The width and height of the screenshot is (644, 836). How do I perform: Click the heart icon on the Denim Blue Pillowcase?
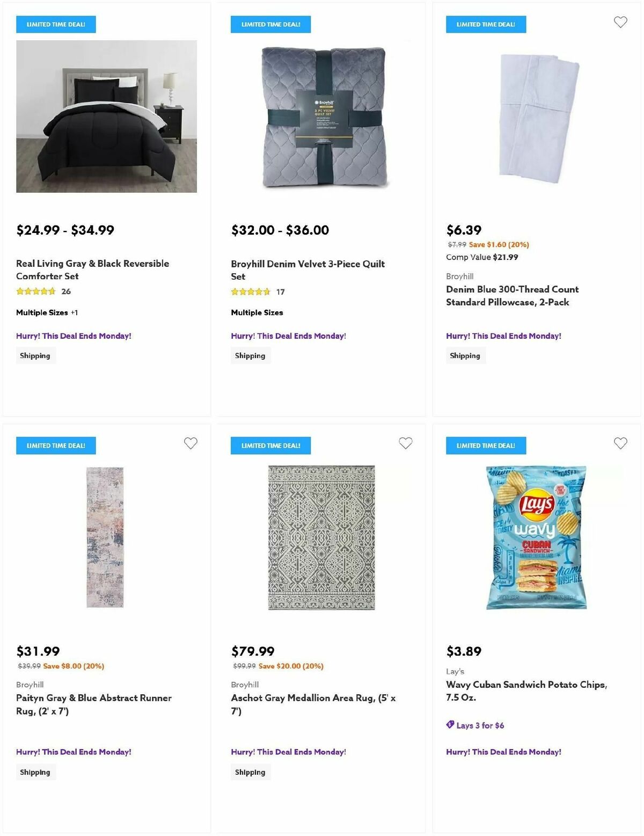point(620,23)
